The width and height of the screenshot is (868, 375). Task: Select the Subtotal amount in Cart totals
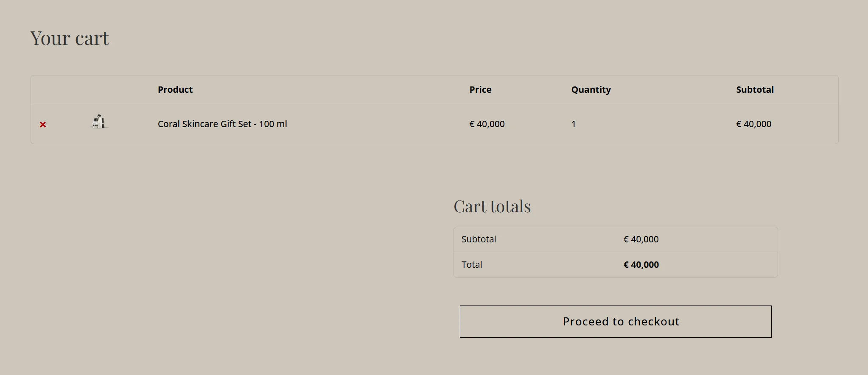[x=641, y=239]
